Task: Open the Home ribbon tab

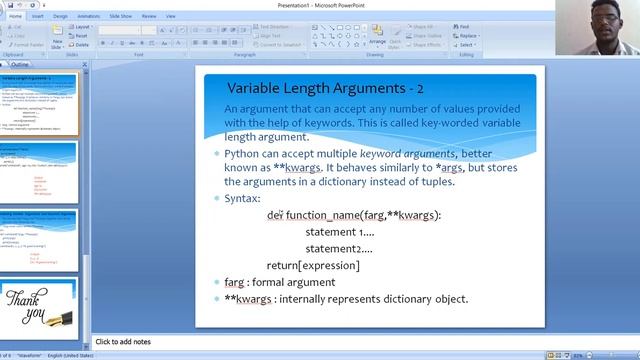Action: [x=16, y=16]
